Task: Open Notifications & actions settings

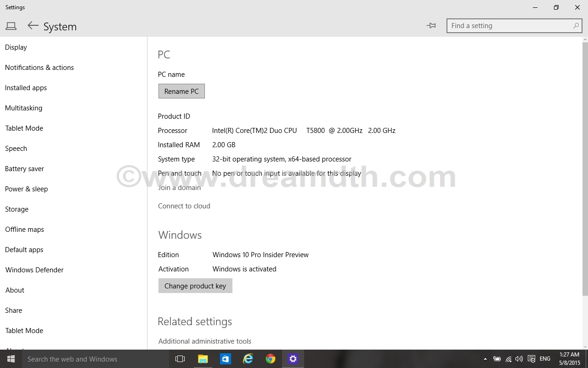Action: pyautogui.click(x=40, y=68)
